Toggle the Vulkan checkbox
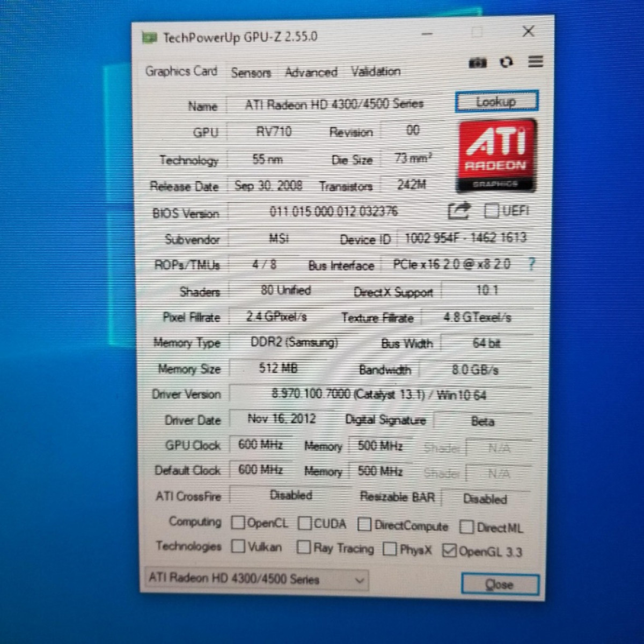This screenshot has width=644, height=644. click(x=238, y=546)
